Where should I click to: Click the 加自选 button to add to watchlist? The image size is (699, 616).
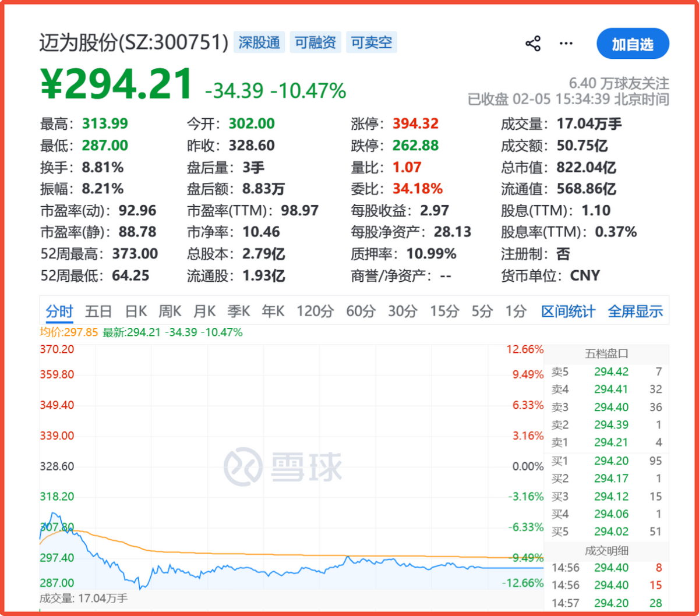(x=633, y=43)
